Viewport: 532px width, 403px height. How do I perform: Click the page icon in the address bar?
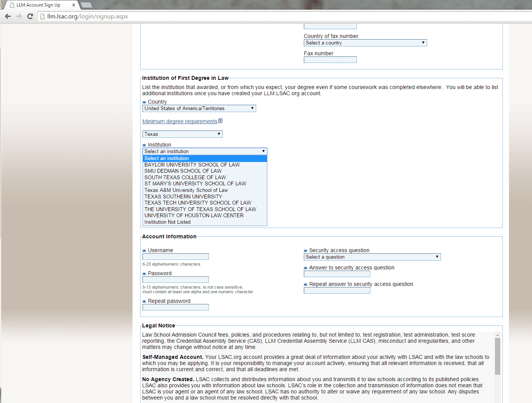pyautogui.click(x=42, y=17)
